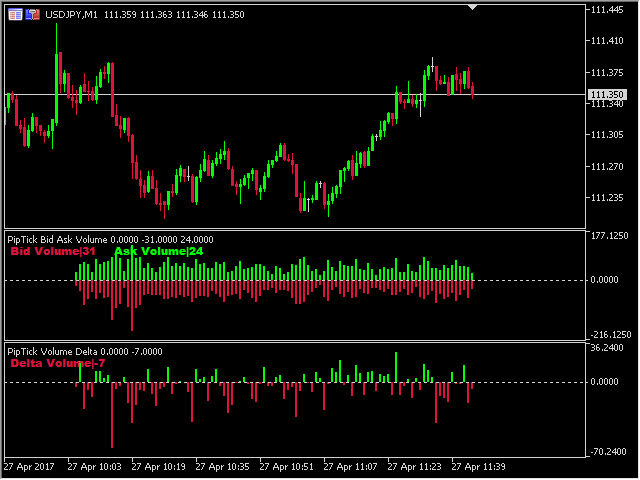
Task: Click the OHLC values 111.359 111.363 111.346 111.350
Action: (x=174, y=15)
